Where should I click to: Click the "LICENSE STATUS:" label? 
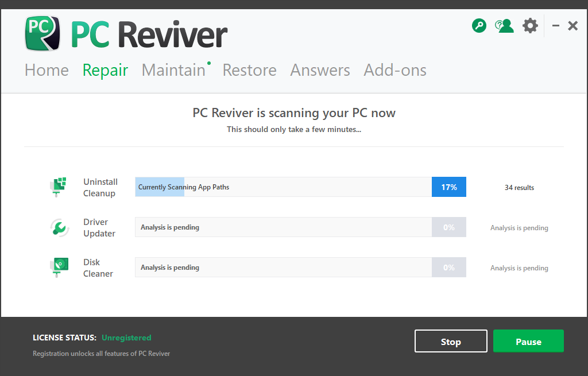[x=64, y=338]
